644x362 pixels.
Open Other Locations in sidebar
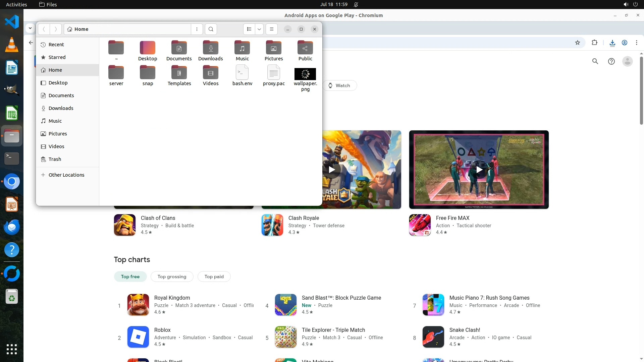pos(66,175)
